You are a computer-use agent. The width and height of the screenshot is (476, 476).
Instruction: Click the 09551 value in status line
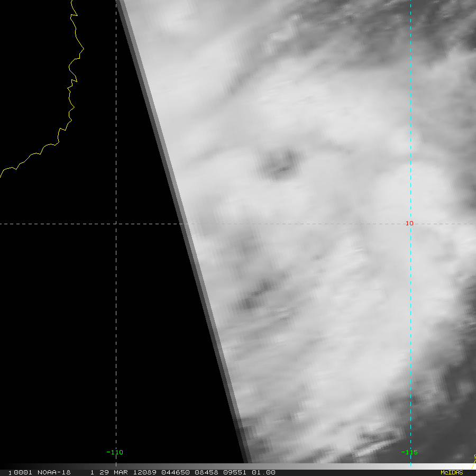pyautogui.click(x=235, y=472)
